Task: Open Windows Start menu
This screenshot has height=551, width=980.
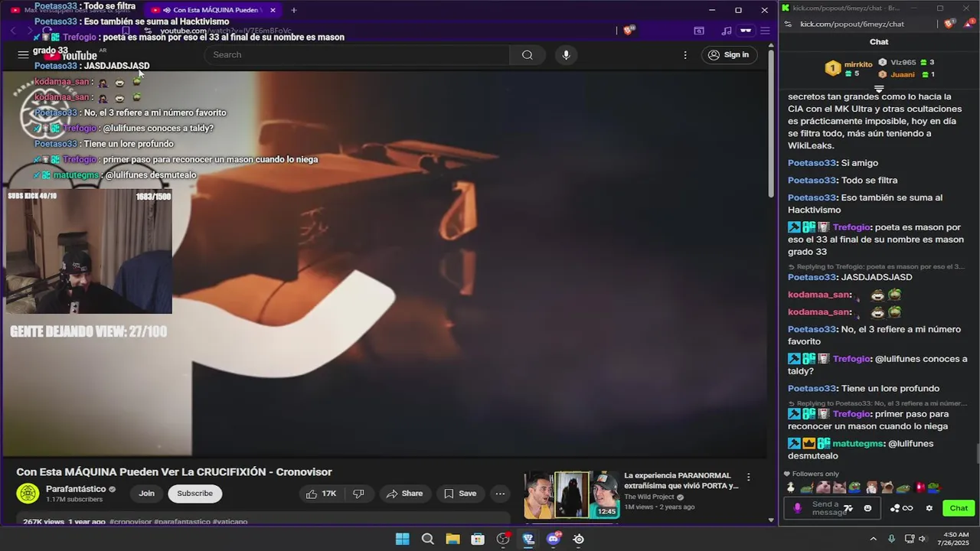Action: 402,539
